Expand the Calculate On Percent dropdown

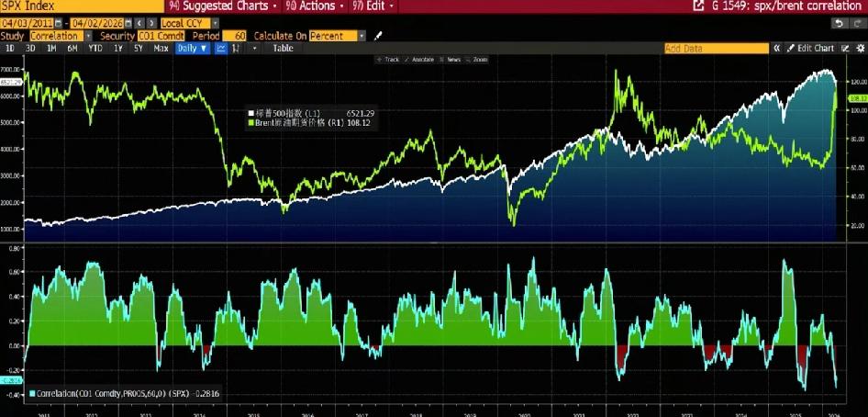click(x=362, y=36)
